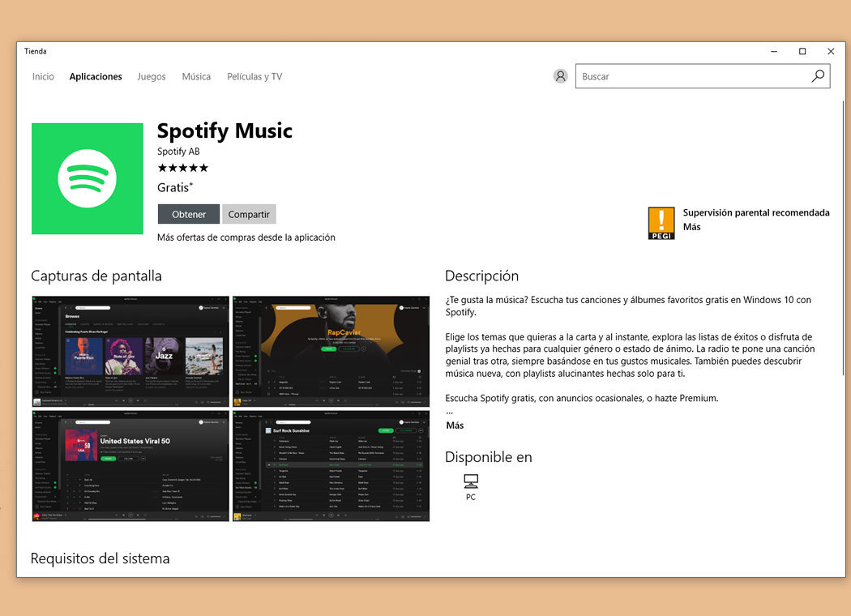Open the Música section
The width and height of the screenshot is (851, 616).
click(x=196, y=76)
